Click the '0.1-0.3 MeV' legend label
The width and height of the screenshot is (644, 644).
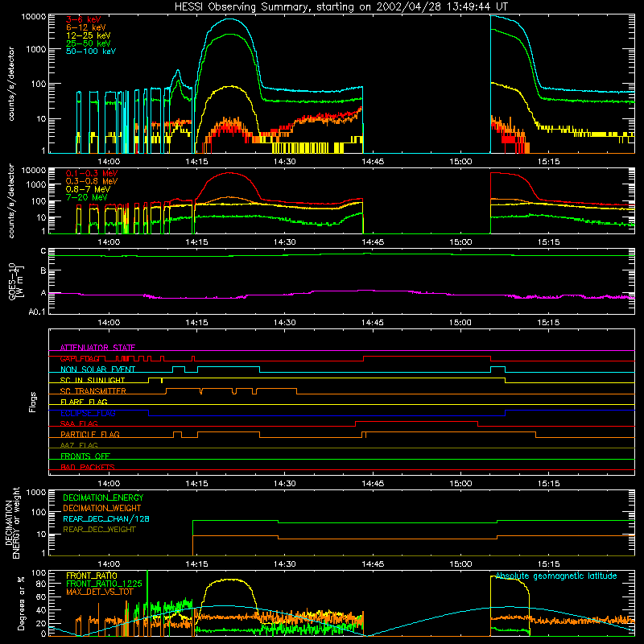92,173
